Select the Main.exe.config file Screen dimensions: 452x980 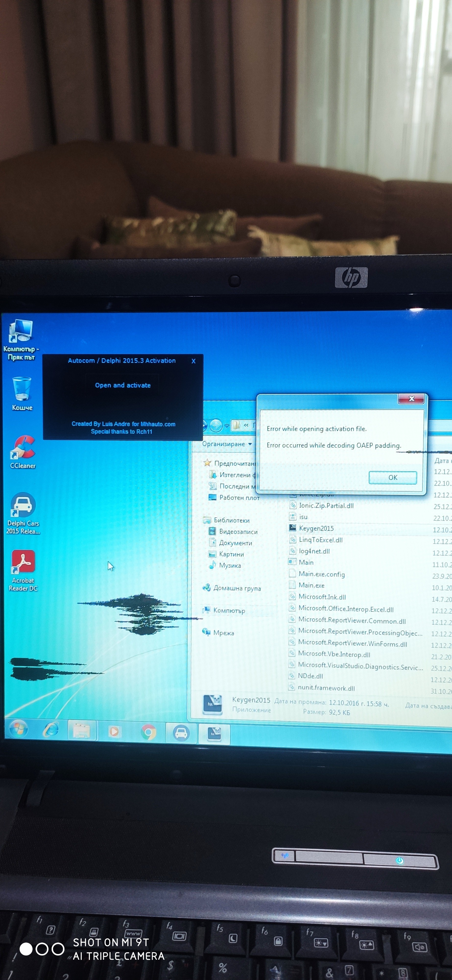[x=321, y=574]
